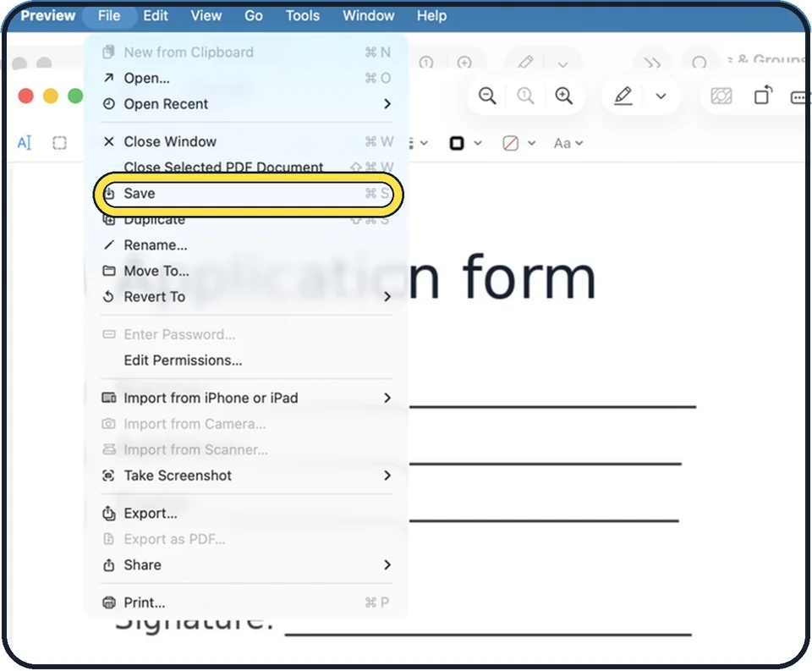Screen dimensions: 812x671
Task: Click the Preview app menu
Action: [47, 15]
